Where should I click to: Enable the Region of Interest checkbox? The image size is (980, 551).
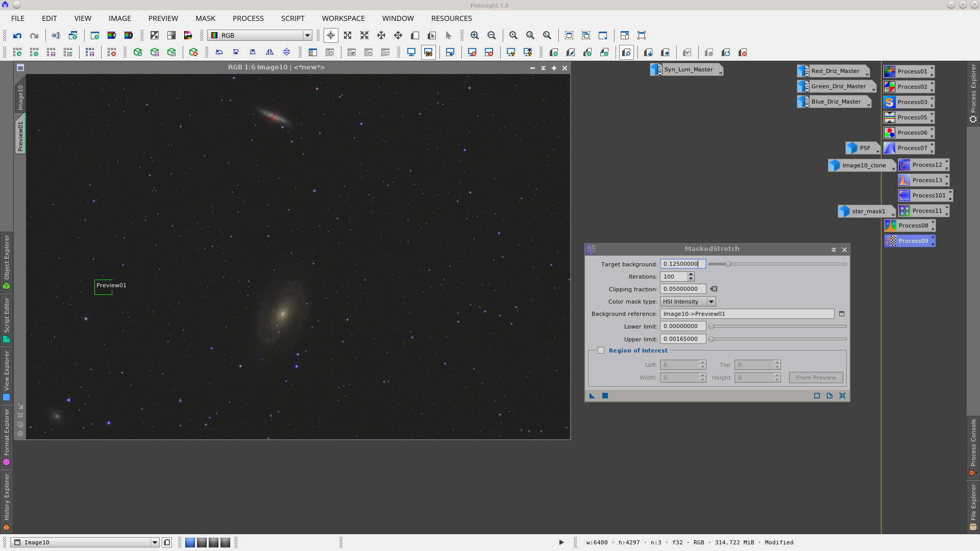[601, 350]
